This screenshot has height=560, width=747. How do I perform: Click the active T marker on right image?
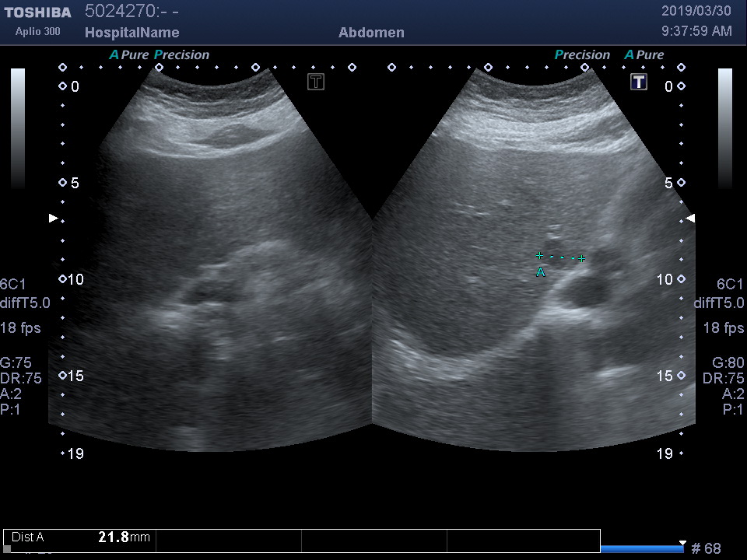pos(639,82)
